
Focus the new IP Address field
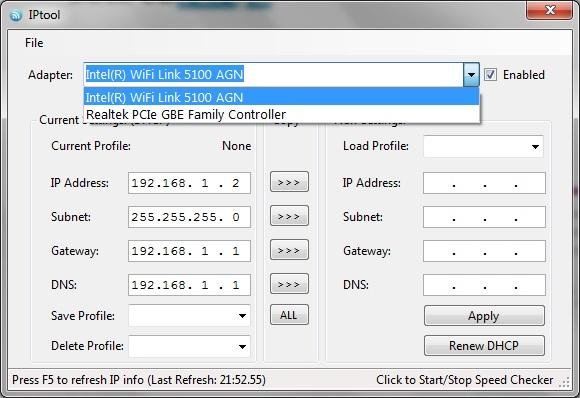pos(484,183)
